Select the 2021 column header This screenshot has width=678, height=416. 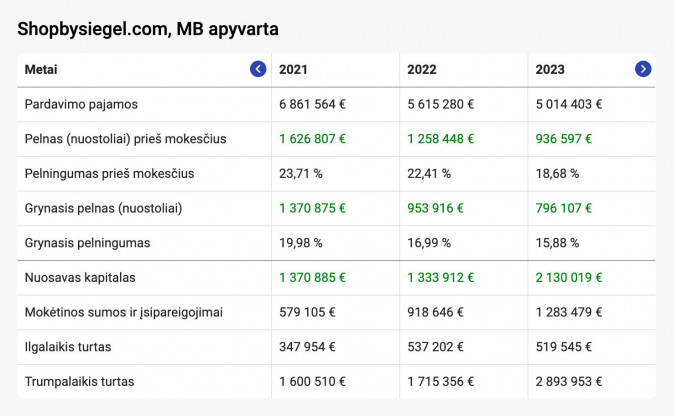tap(293, 70)
